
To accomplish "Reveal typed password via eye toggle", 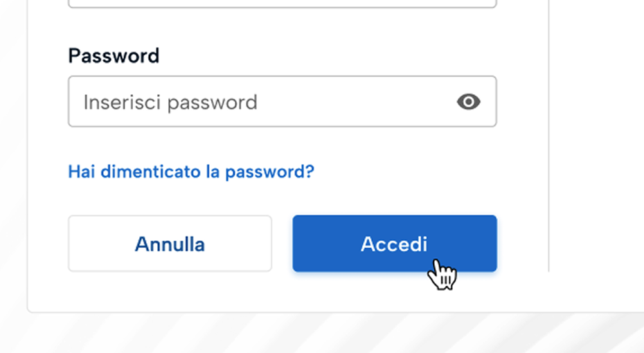I will click(469, 102).
